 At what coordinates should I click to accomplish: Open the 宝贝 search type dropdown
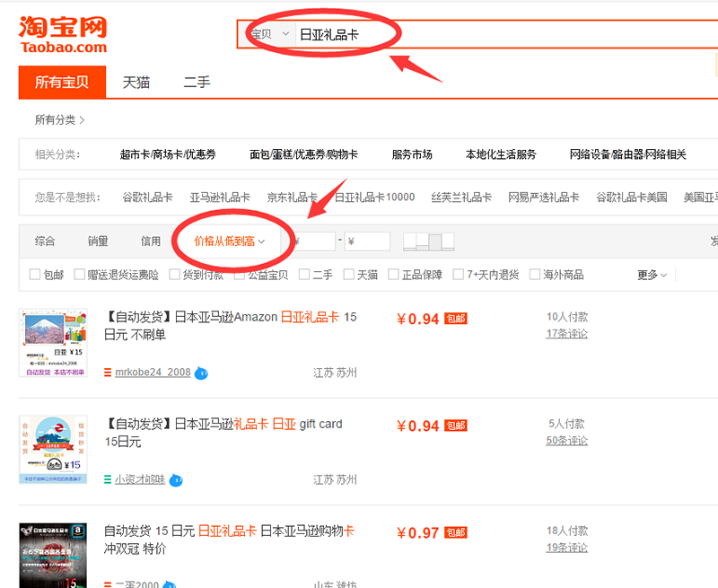[269, 34]
